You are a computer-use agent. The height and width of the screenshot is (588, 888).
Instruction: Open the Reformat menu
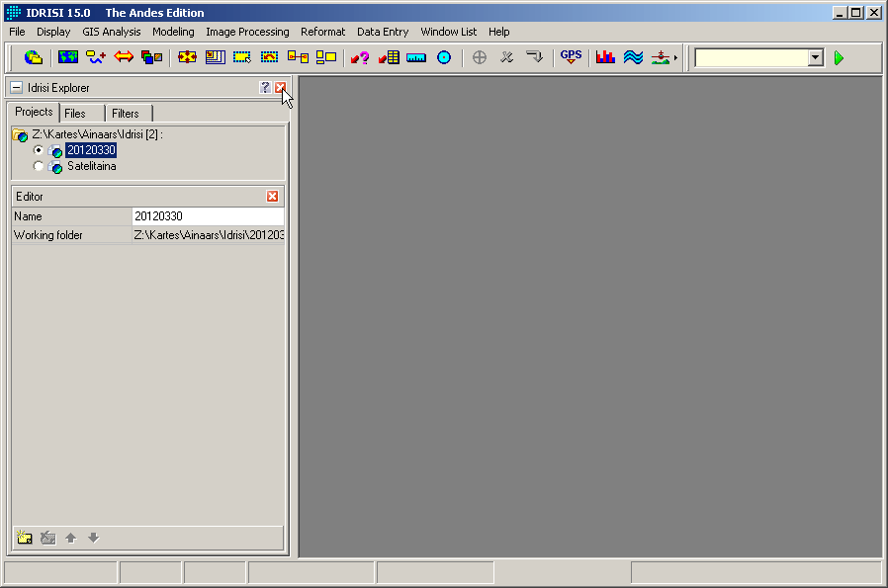click(x=322, y=32)
